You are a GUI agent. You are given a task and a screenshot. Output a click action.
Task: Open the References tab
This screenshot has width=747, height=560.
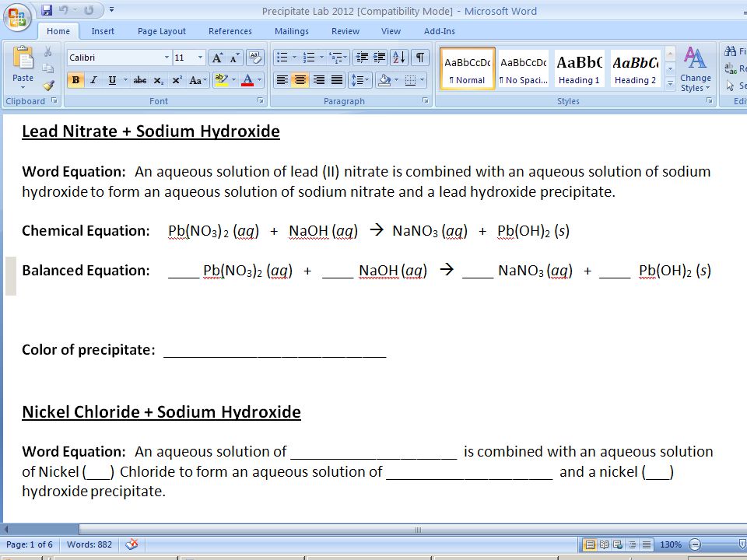[230, 31]
